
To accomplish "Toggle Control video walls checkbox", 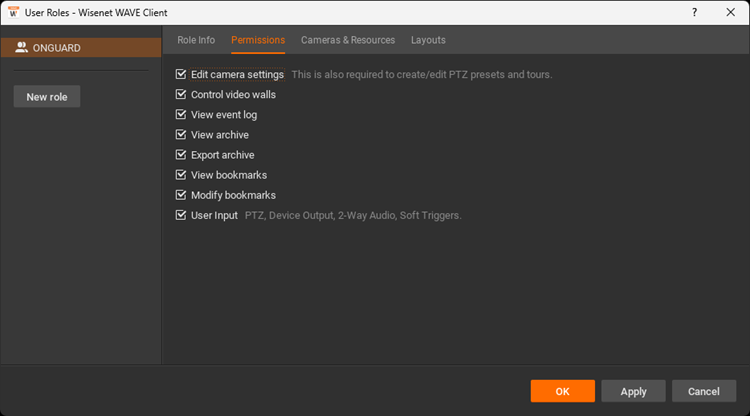I will 181,94.
